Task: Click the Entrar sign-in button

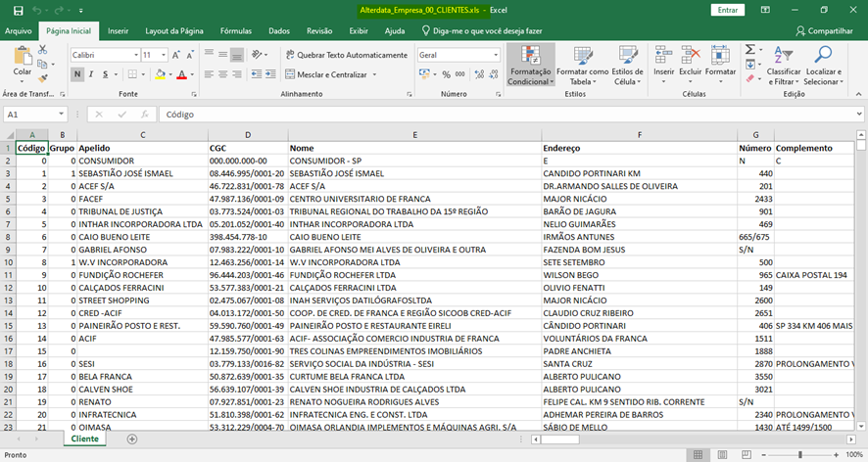Action: 729,10
